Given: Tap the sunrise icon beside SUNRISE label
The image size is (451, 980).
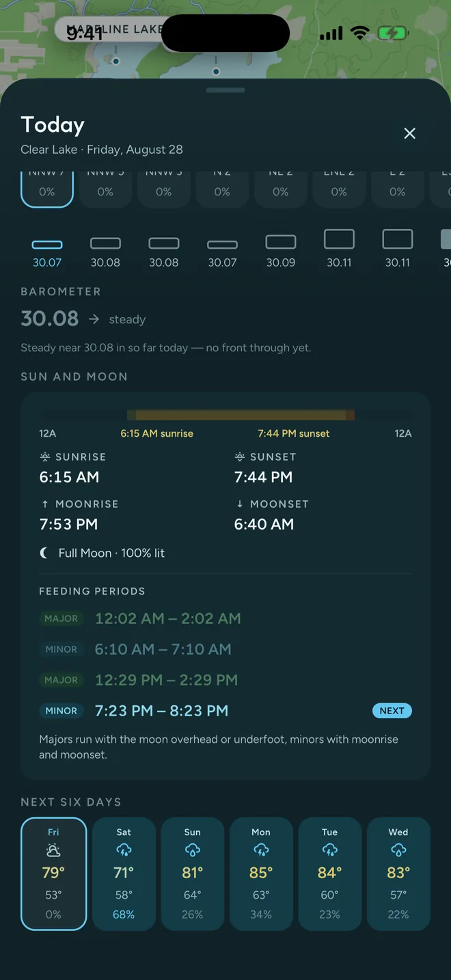Looking at the screenshot, I should (x=45, y=457).
